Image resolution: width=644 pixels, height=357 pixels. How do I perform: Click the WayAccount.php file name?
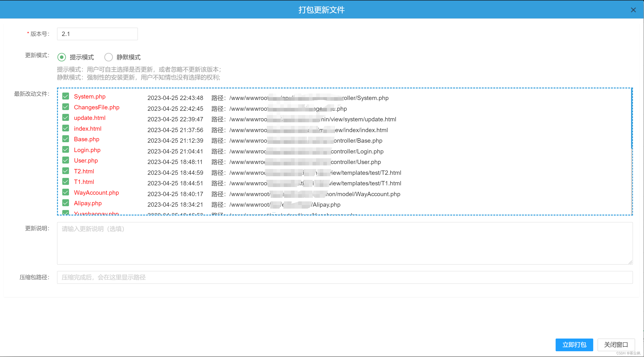tap(96, 193)
